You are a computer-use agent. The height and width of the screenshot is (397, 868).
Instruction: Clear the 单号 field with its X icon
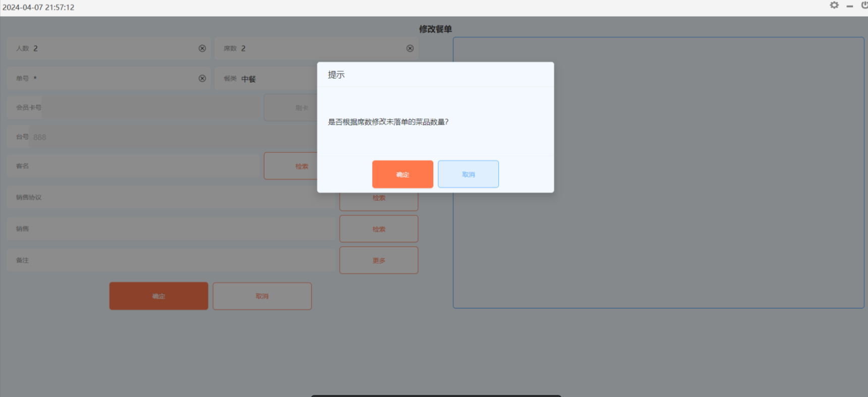(202, 78)
